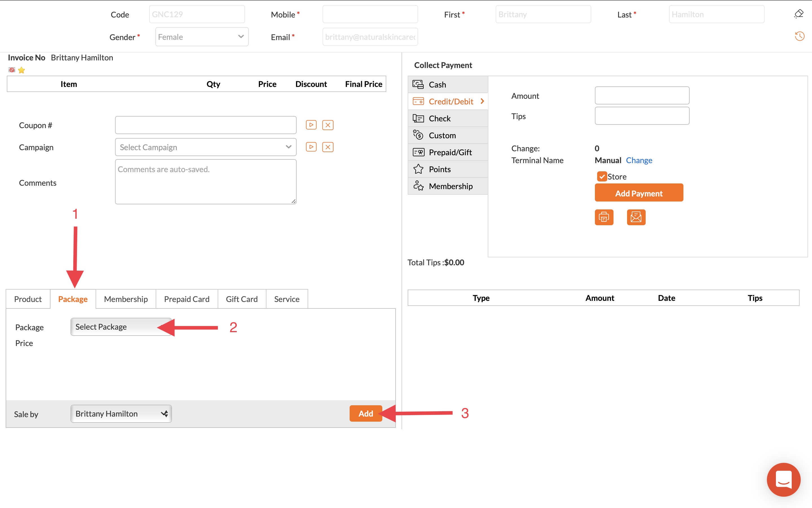Click the orange Add button
This screenshot has height=508, width=812.
pyautogui.click(x=366, y=413)
